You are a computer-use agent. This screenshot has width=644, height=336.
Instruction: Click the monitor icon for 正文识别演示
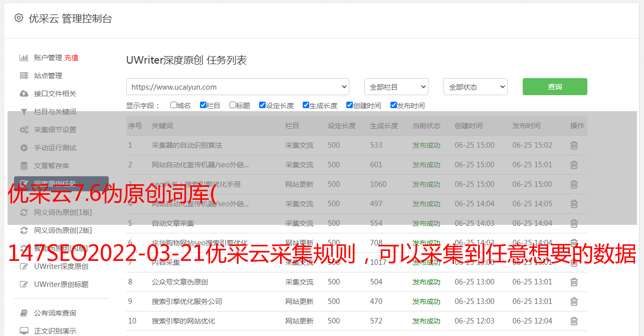[24, 331]
